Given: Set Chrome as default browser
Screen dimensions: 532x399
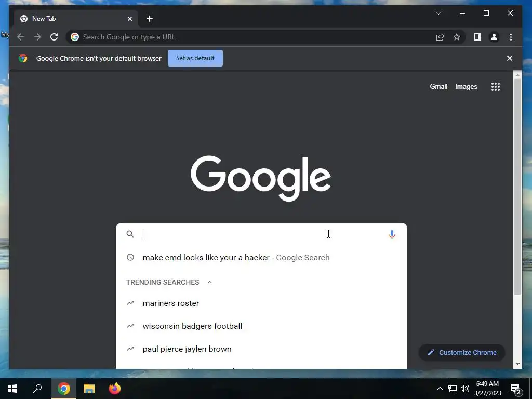Looking at the screenshot, I should pos(195,58).
